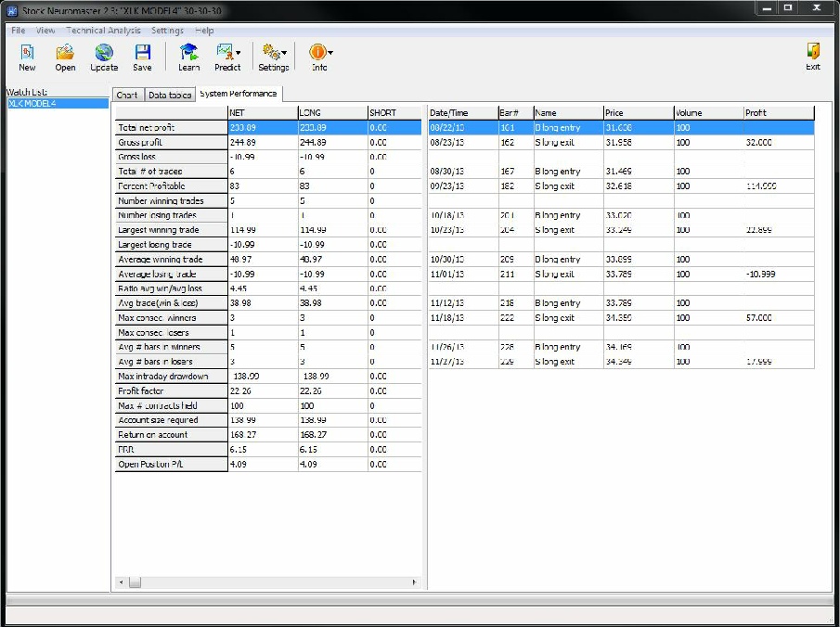Click the horizontal scrollbar's left arrow
This screenshot has height=627, width=840.
(x=121, y=582)
